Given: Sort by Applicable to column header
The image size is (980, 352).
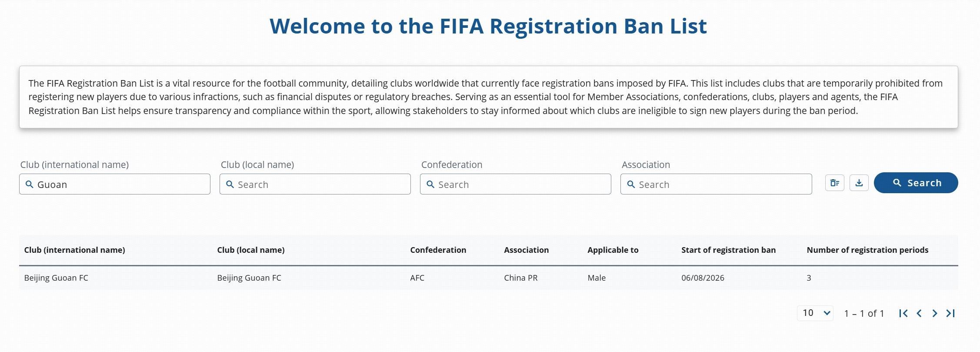Looking at the screenshot, I should click(x=613, y=250).
